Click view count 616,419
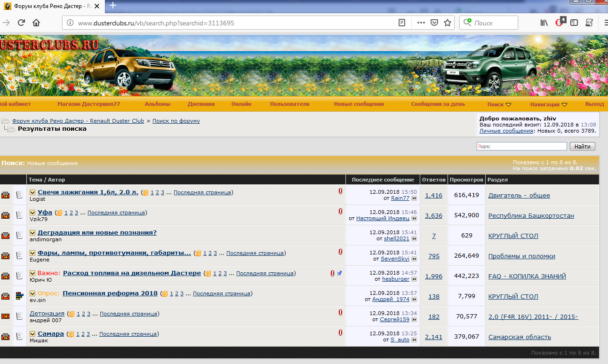The image size is (608, 364). tap(466, 195)
